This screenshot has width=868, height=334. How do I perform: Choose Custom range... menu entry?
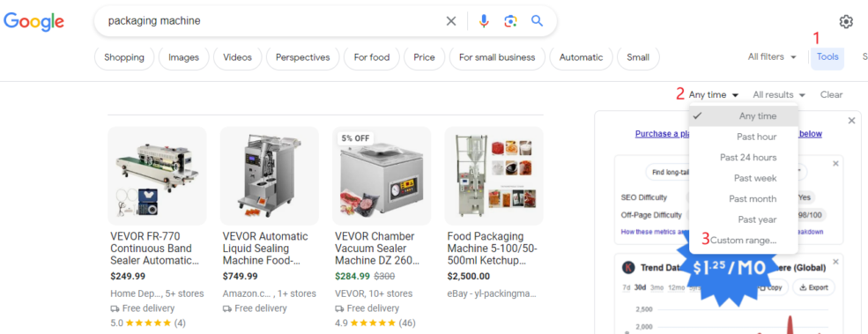pyautogui.click(x=743, y=241)
